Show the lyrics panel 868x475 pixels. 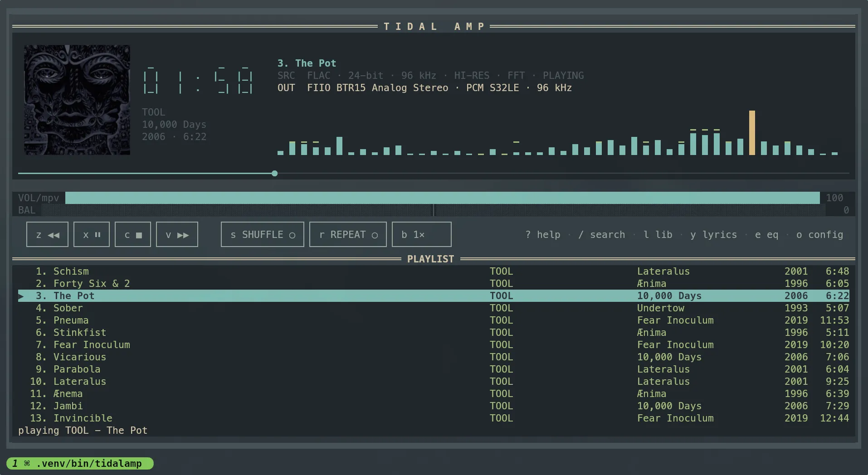coord(714,235)
